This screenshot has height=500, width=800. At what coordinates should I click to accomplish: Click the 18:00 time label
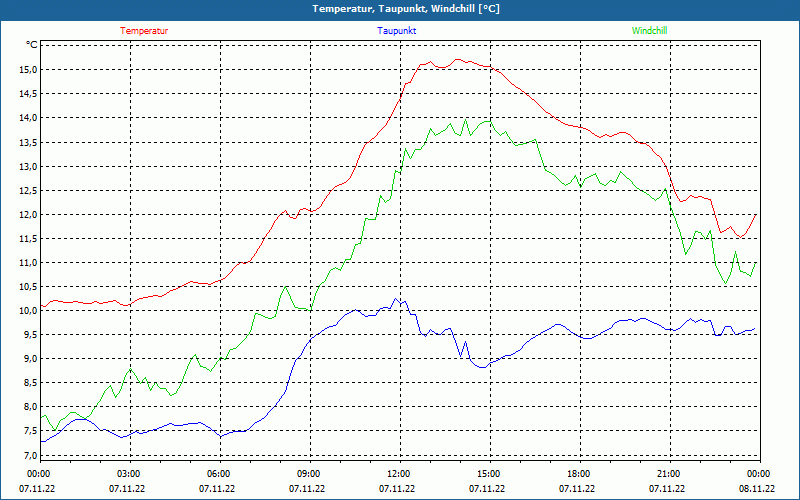pyautogui.click(x=580, y=474)
